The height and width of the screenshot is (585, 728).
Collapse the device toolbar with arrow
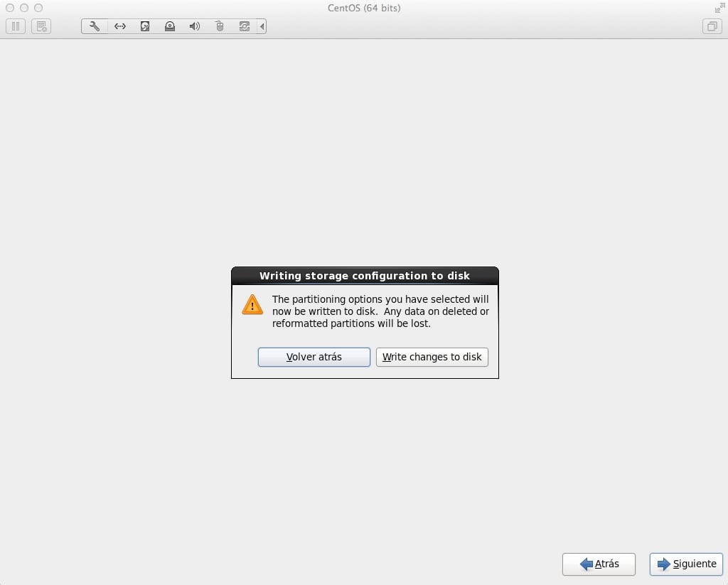pos(262,26)
